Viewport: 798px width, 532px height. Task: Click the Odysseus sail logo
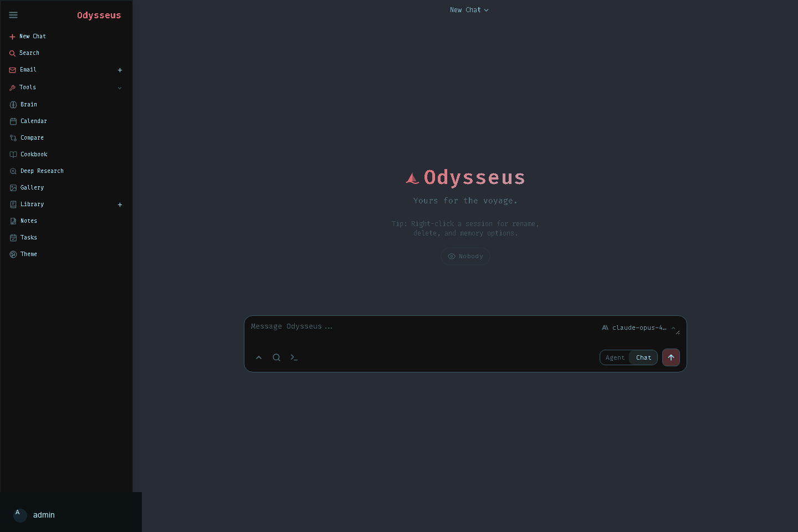click(x=412, y=178)
